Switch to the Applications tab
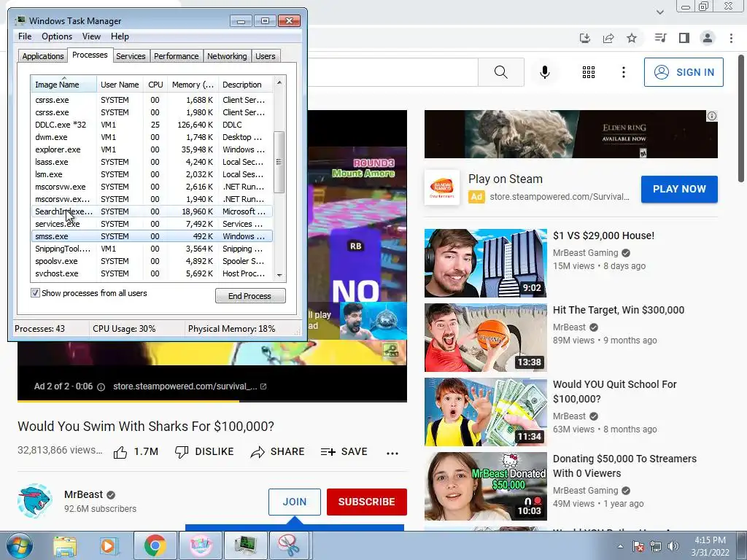The height and width of the screenshot is (560, 747). coord(43,56)
